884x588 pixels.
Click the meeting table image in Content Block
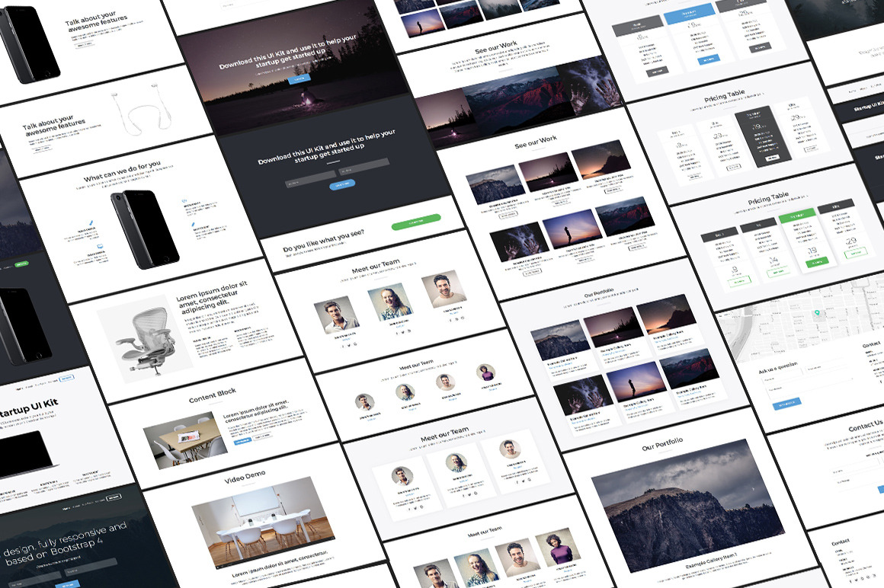[x=184, y=440]
